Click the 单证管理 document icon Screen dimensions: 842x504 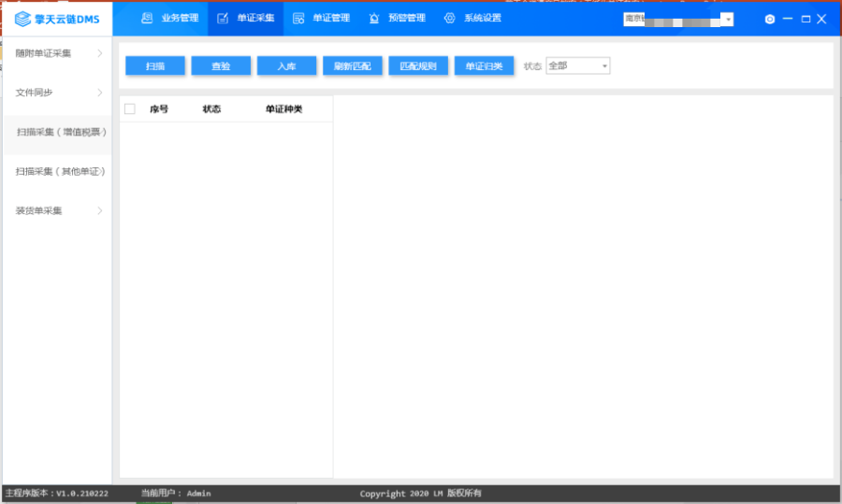[x=298, y=19]
